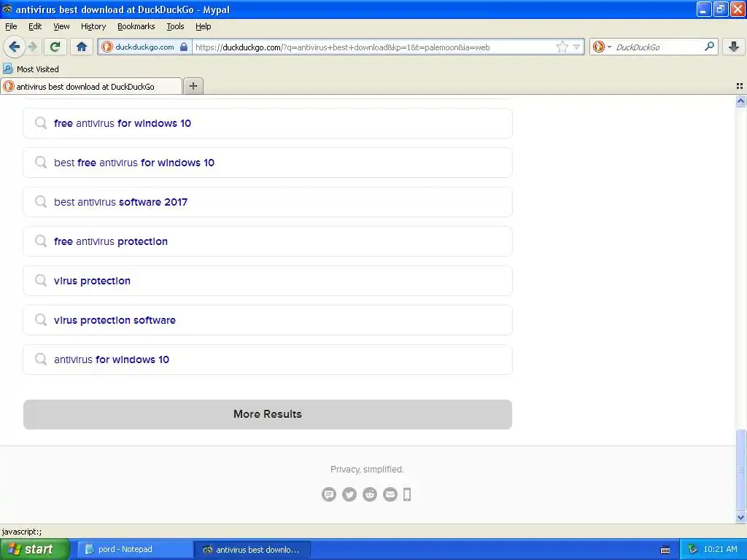Open 'virus protection software' related search

(x=268, y=320)
